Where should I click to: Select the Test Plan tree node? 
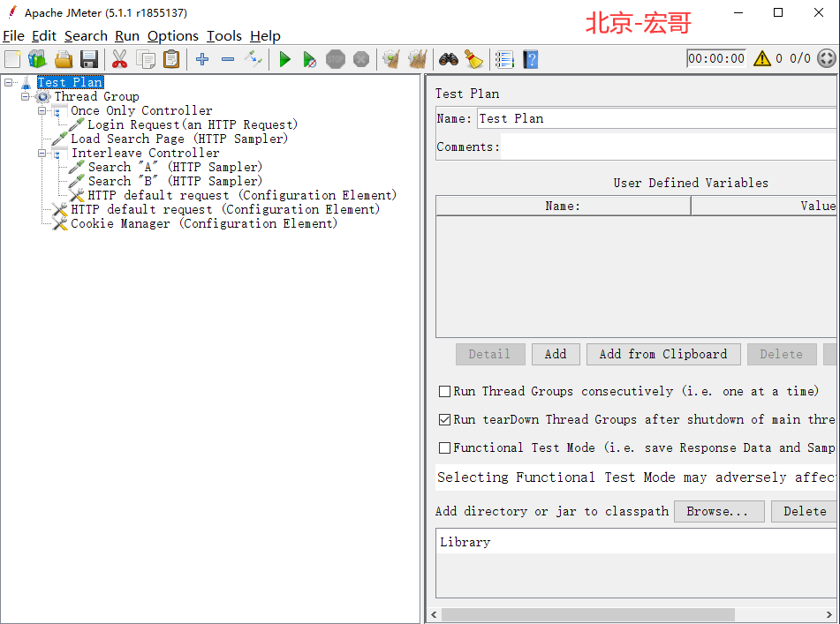pos(70,82)
